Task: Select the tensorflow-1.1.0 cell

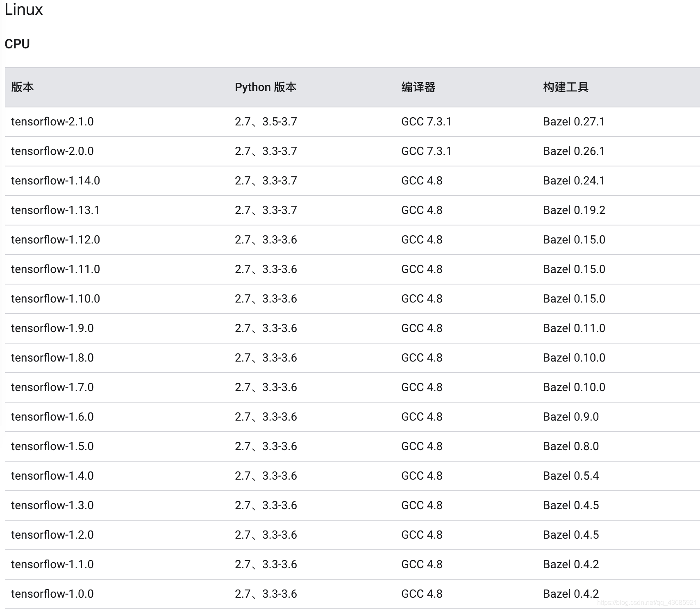Action: tap(52, 564)
